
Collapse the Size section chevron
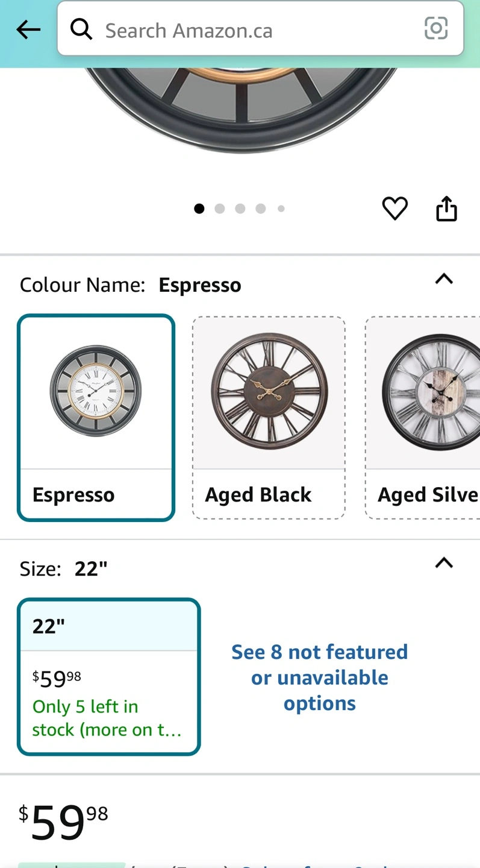click(x=444, y=563)
